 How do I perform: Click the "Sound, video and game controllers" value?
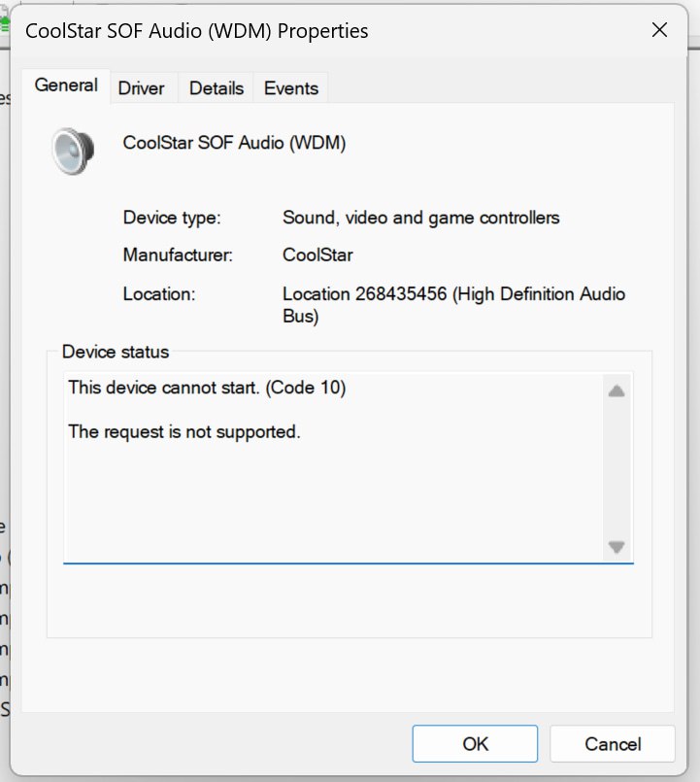pyautogui.click(x=420, y=218)
